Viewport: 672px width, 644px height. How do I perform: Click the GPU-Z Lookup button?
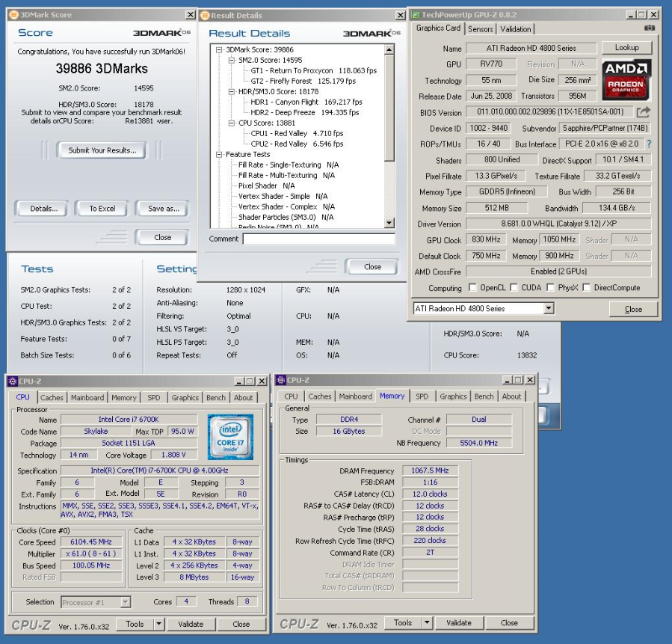pyautogui.click(x=626, y=48)
